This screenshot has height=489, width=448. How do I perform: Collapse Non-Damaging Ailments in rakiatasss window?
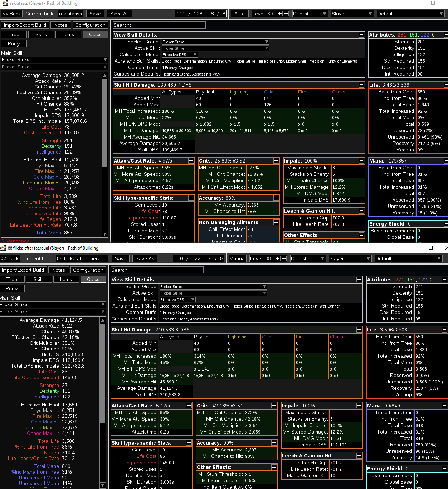(276, 222)
